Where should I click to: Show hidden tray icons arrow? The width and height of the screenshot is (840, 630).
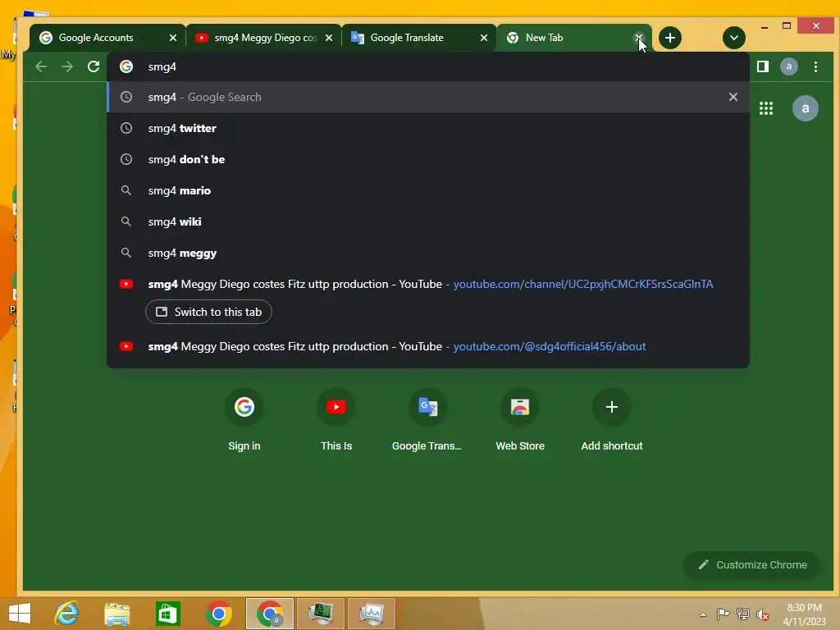pos(703,614)
